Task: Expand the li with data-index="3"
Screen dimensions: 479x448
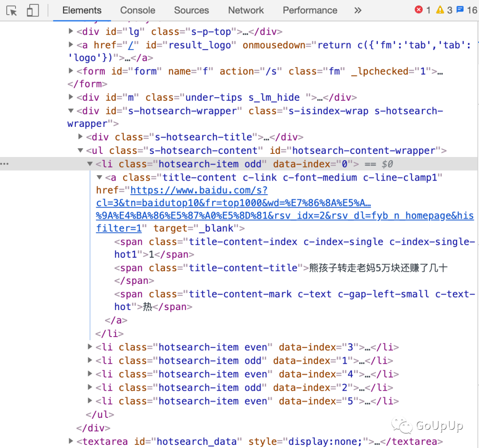Action: click(x=90, y=347)
